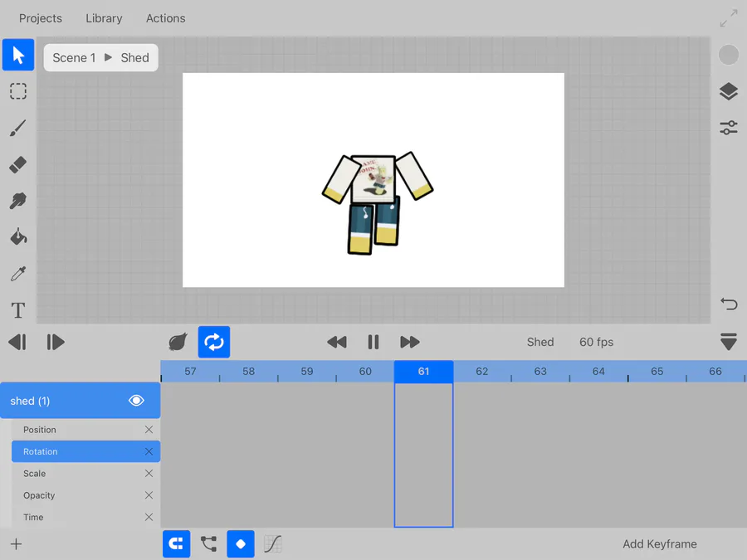Activate the Eraser tool
747x560 pixels.
(18, 164)
